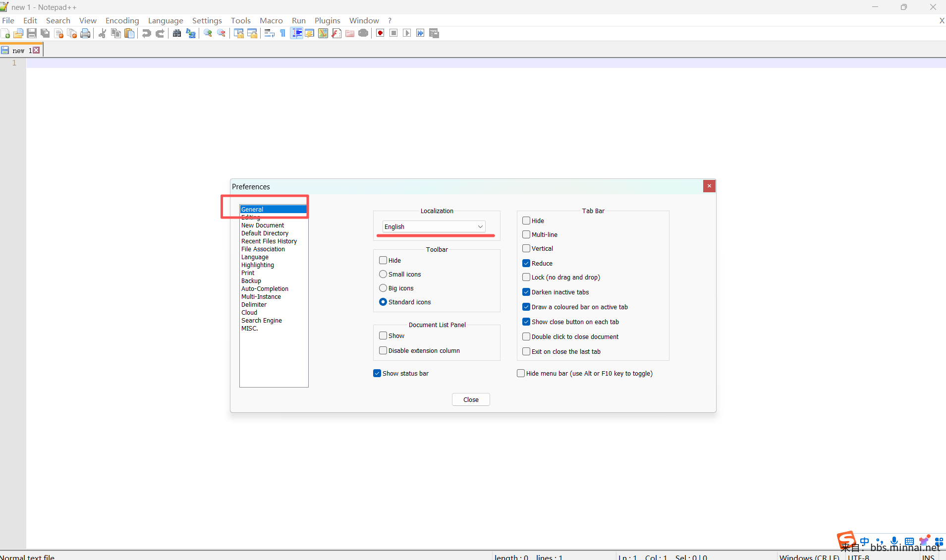Enable the Multi-line tab bar checkbox
The width and height of the screenshot is (946, 560).
coord(526,234)
